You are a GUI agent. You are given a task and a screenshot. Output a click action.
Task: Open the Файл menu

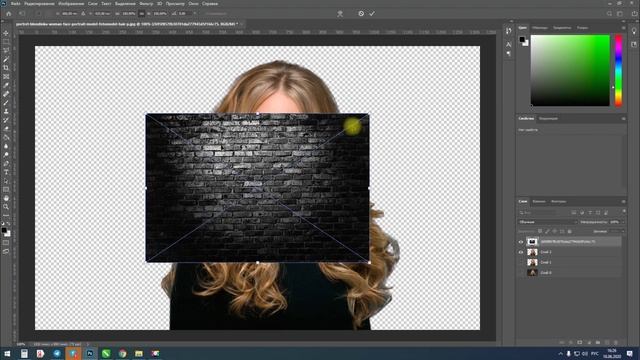[x=16, y=4]
